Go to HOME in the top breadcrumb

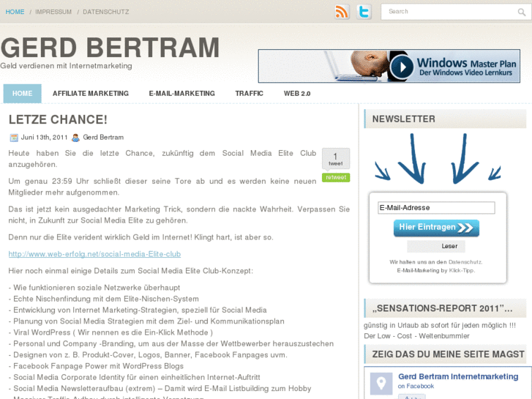(x=15, y=12)
